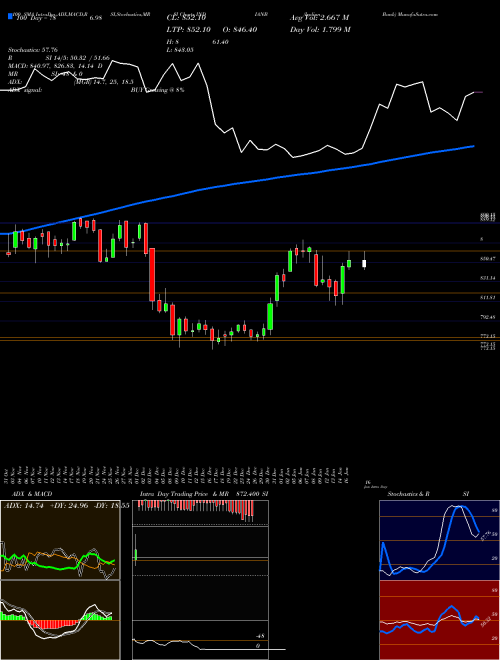Click the 'BUY Growing @ 8%' signal text
500x660 pixels.
157,90
